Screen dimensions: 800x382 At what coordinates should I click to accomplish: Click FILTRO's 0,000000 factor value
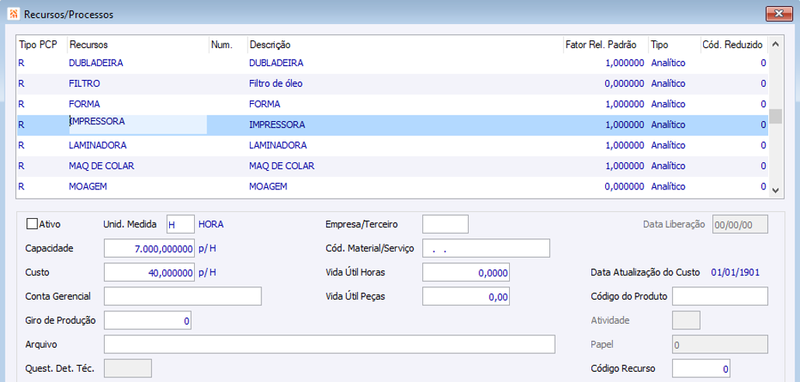point(624,84)
